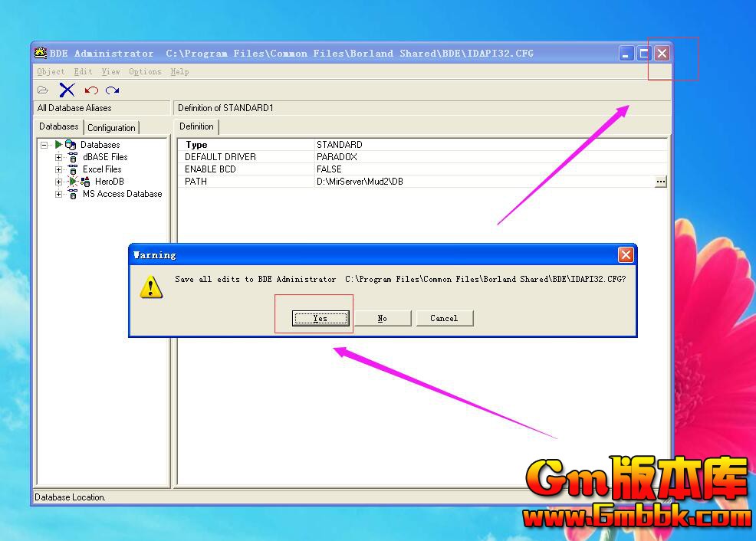Click the blue X delete toolbar icon
This screenshot has height=541, width=756.
coord(67,90)
